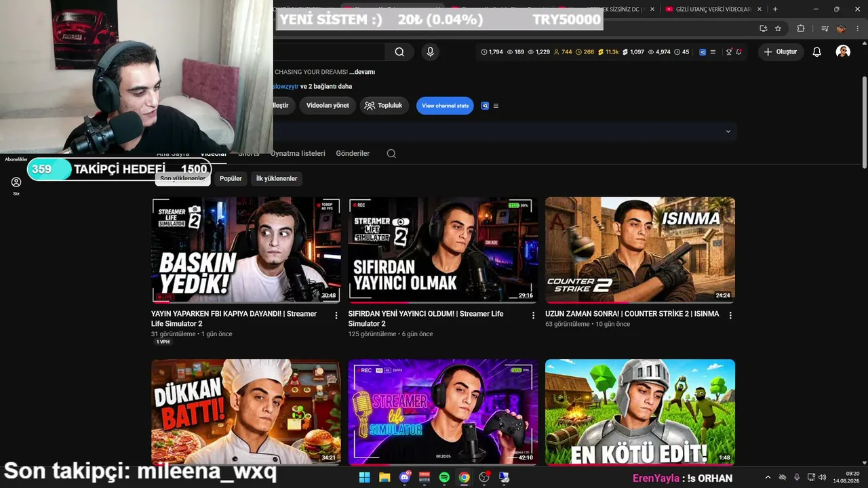The width and height of the screenshot is (868, 488).
Task: Open the Gönderiler tab
Action: point(353,153)
